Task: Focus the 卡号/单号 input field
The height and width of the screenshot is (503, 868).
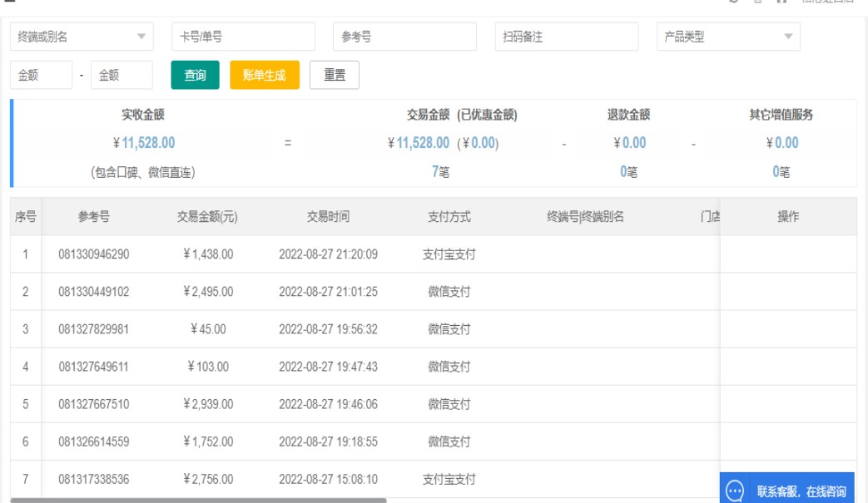Action: coord(243,37)
